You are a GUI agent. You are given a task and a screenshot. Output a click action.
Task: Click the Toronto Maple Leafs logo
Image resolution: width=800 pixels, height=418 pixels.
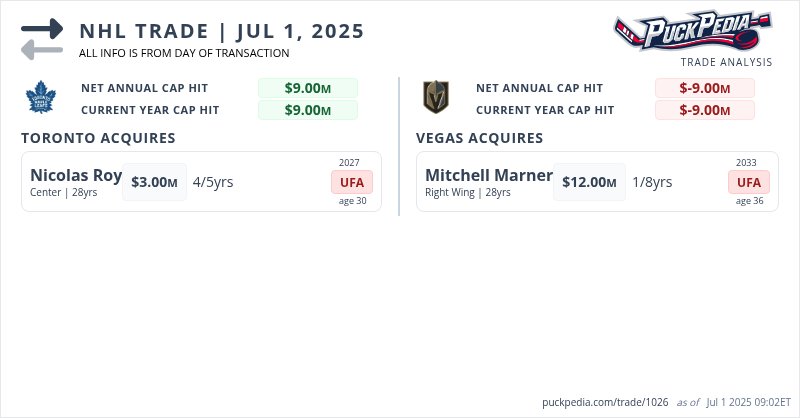click(42, 98)
